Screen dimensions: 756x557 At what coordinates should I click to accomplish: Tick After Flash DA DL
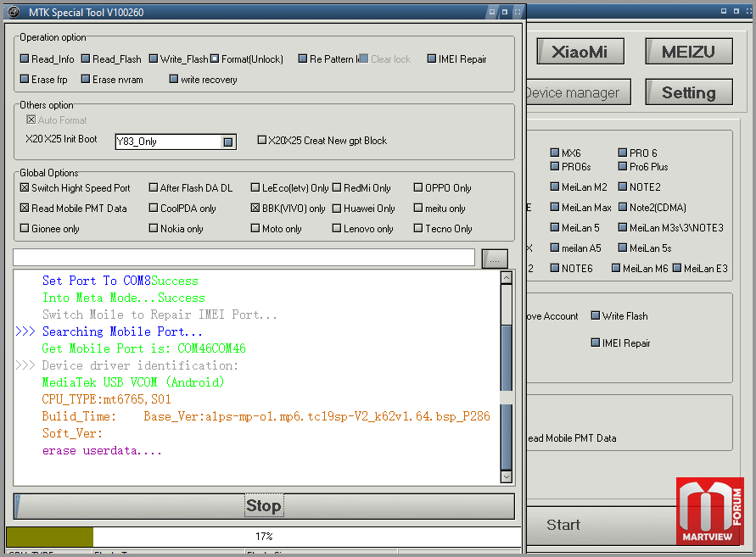click(154, 187)
